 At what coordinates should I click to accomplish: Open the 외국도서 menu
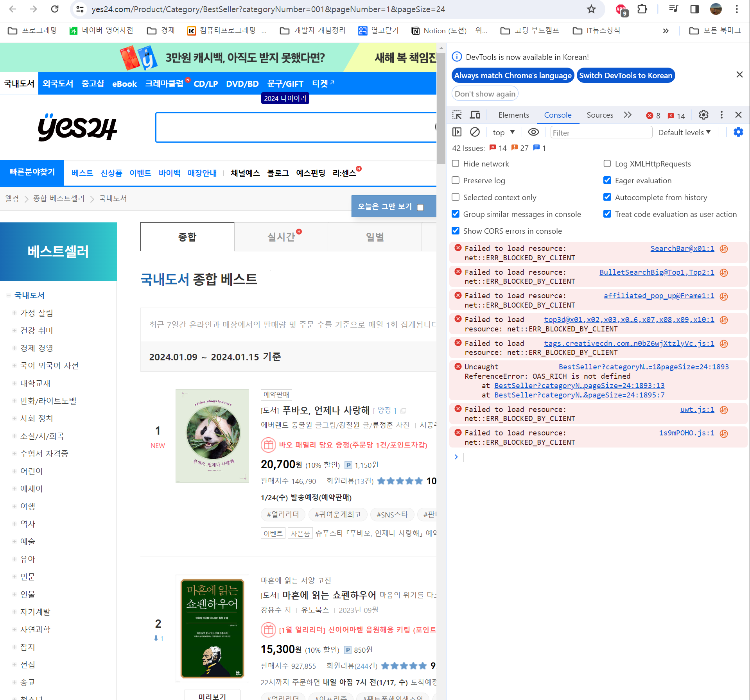point(58,84)
